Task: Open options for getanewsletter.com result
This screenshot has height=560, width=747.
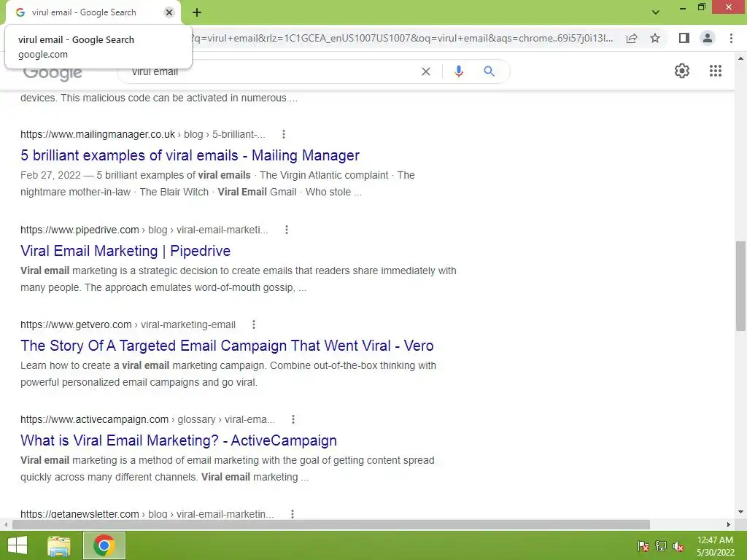Action: coord(292,514)
